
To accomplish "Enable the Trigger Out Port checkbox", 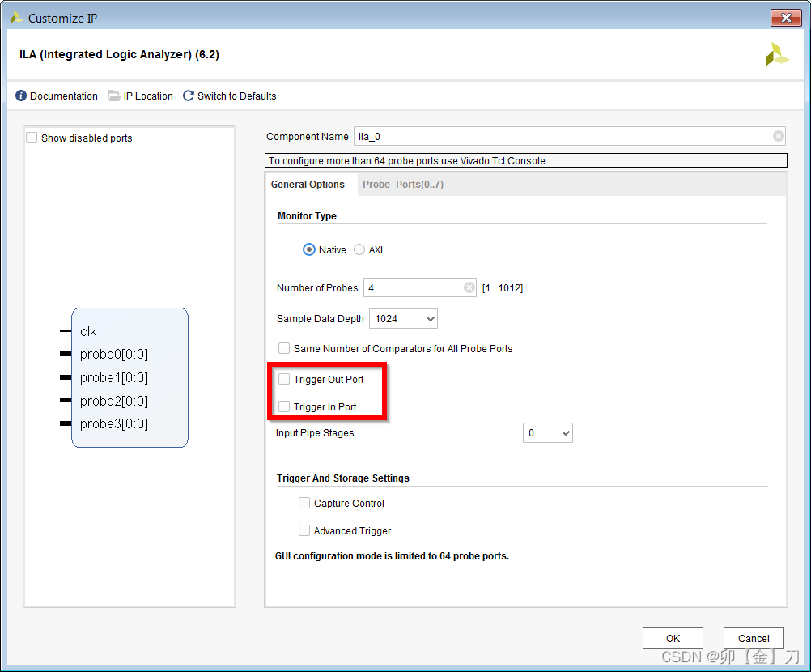I will [284, 379].
